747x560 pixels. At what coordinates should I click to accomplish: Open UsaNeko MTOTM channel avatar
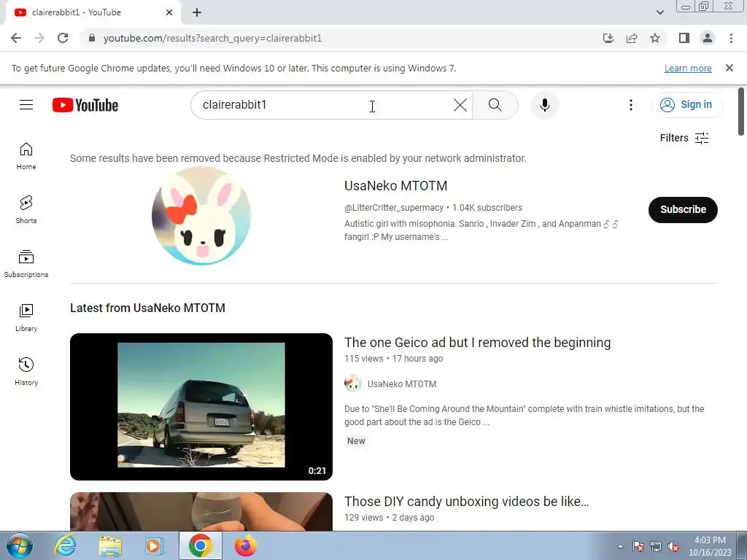(201, 216)
